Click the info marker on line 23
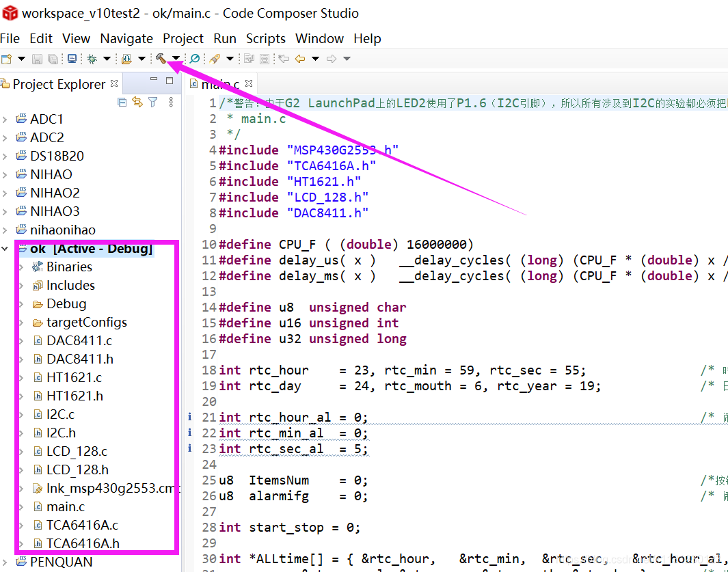Viewport: 728px width, 572px height. click(x=189, y=448)
